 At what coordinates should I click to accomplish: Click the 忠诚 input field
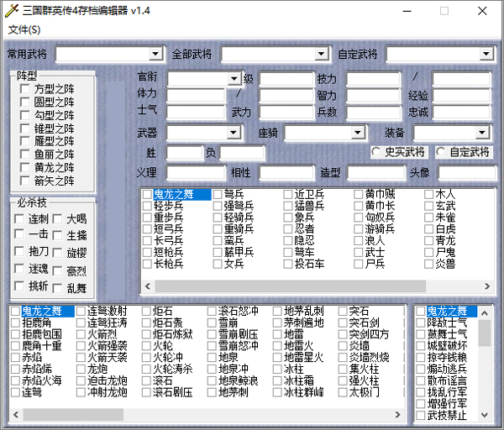coord(461,113)
